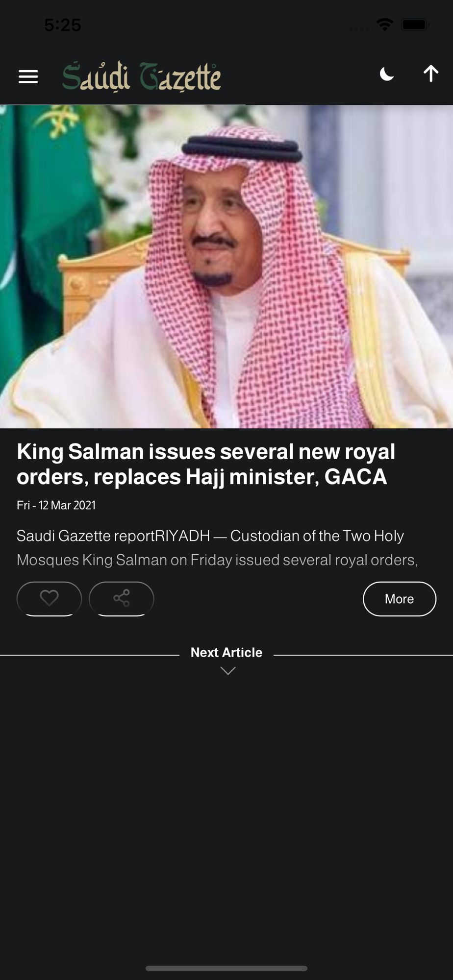This screenshot has width=453, height=980.
Task: Tap the Fri - 12 Mar 2021 date
Action: click(56, 505)
